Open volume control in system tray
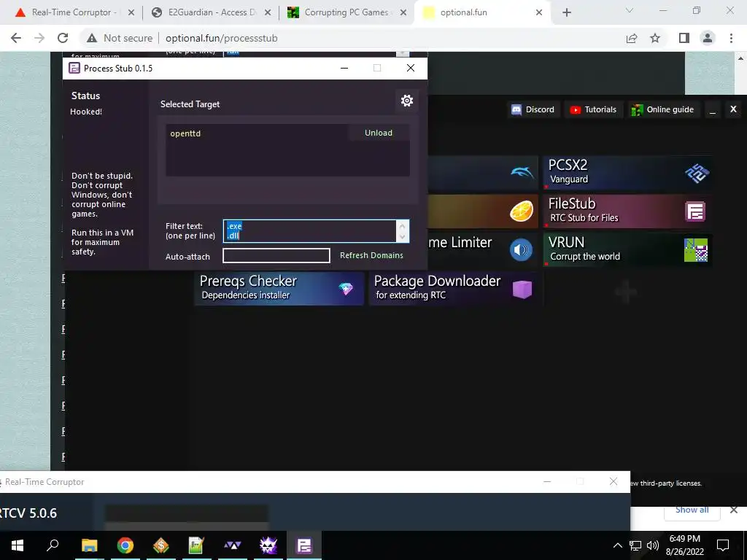 click(x=653, y=545)
